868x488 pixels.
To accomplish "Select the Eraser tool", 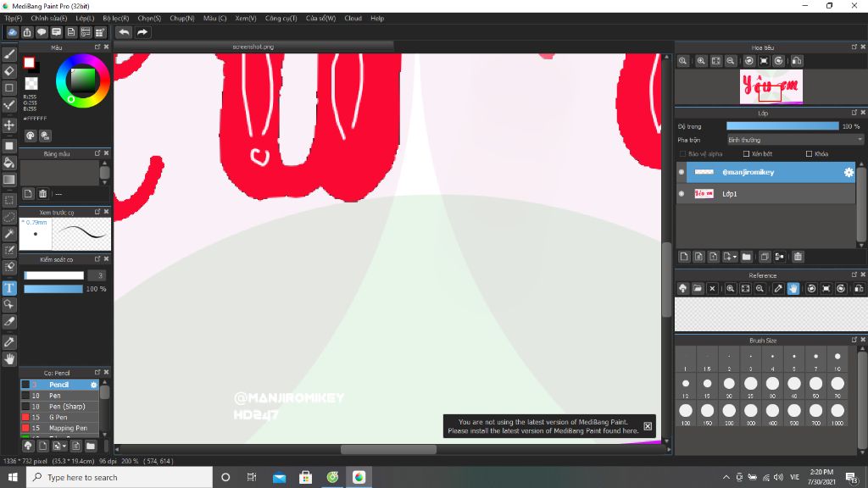I will [8, 71].
